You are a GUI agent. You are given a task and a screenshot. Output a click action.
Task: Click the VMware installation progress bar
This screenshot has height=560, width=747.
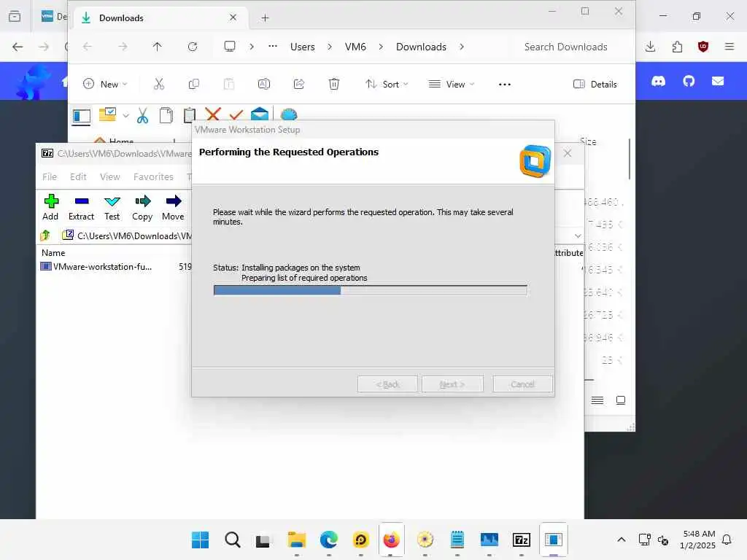370,290
